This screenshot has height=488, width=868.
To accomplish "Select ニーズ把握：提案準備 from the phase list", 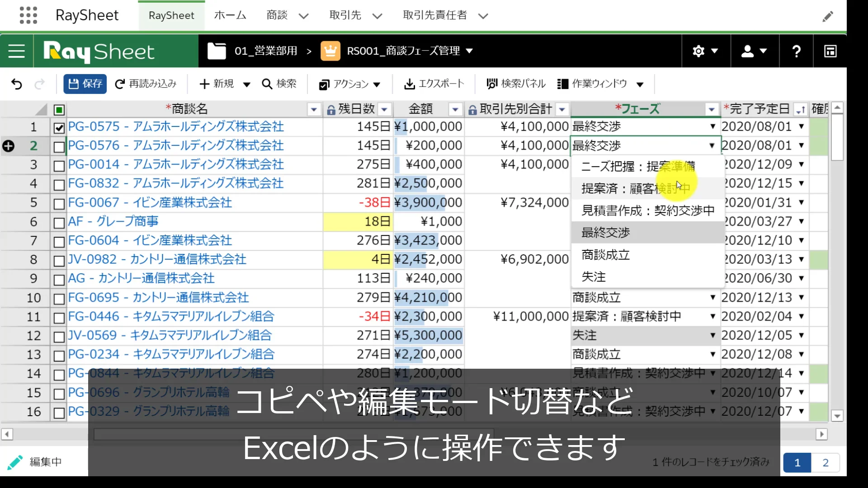I will pyautogui.click(x=647, y=166).
